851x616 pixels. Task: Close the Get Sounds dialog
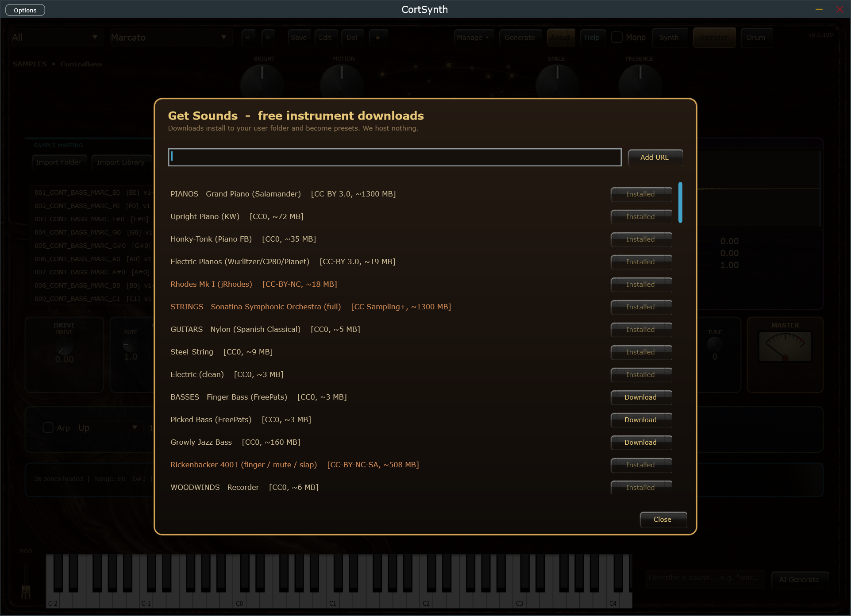click(x=662, y=519)
